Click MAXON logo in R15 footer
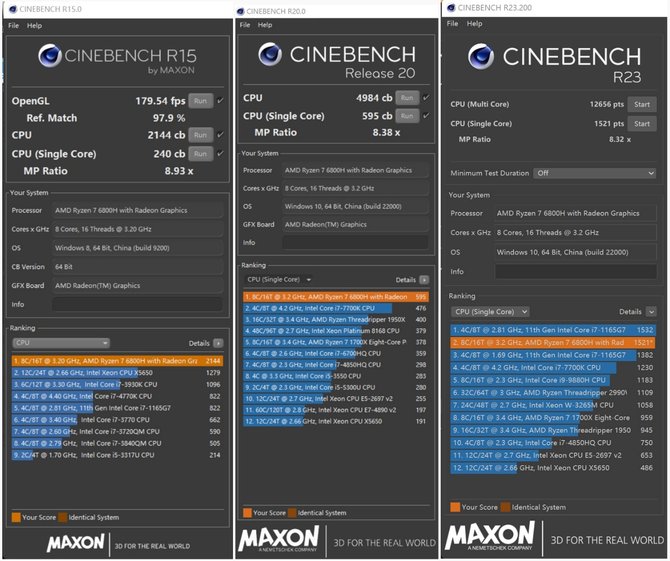 click(75, 543)
